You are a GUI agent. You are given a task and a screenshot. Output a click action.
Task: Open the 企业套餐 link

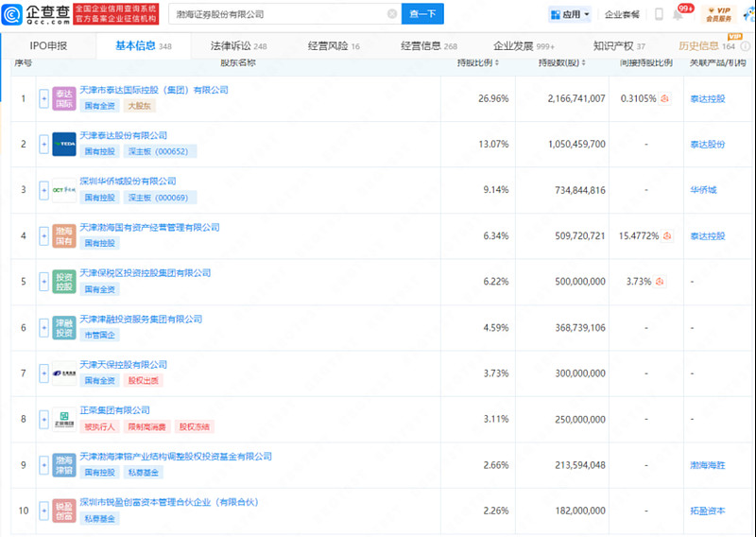coord(622,14)
